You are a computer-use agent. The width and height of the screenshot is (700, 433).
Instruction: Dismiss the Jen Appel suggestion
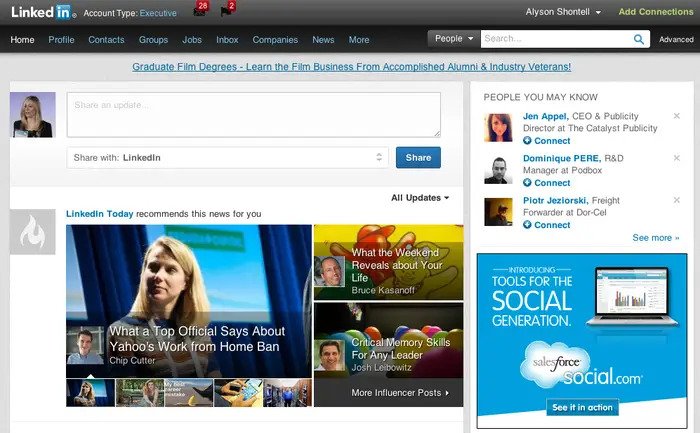tap(676, 116)
